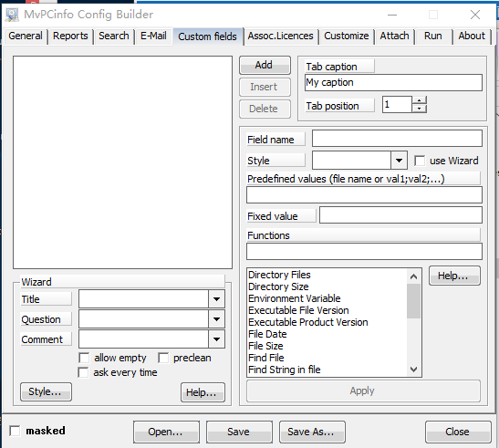Click the Functions input field
This screenshot has height=448, width=499.
tap(364, 252)
